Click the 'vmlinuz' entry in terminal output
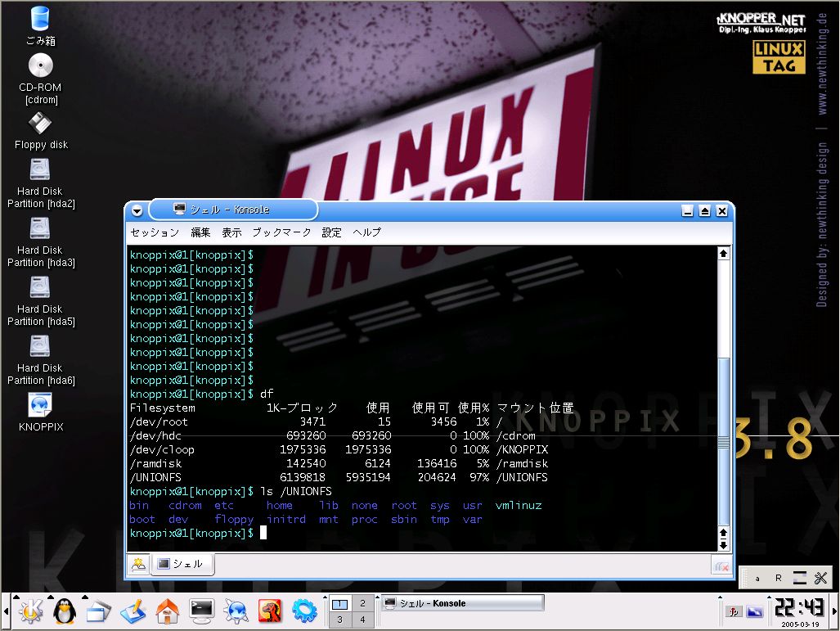The image size is (840, 631). (x=519, y=505)
